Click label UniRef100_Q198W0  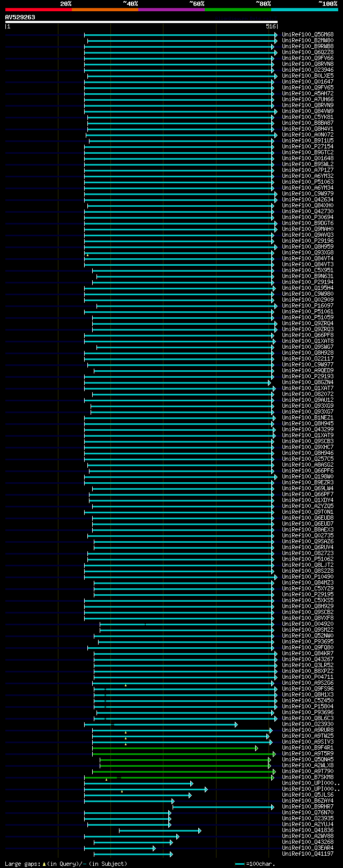tap(308, 477)
